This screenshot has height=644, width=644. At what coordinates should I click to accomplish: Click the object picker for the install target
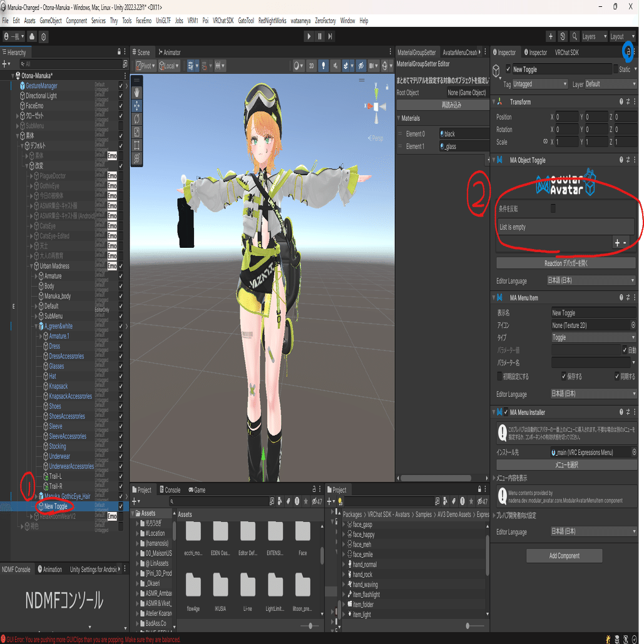click(x=634, y=452)
